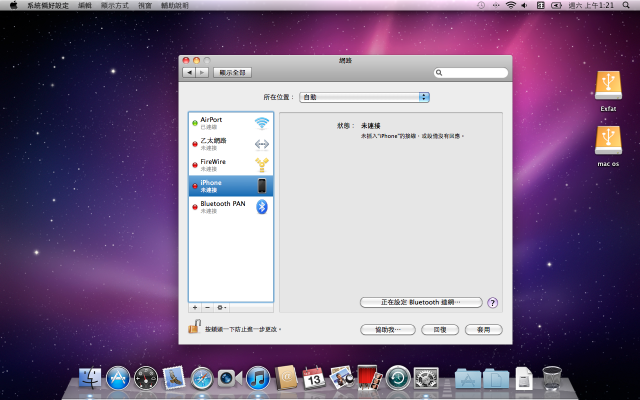
Task: Open the 顯示方式 menu
Action: (115, 5)
